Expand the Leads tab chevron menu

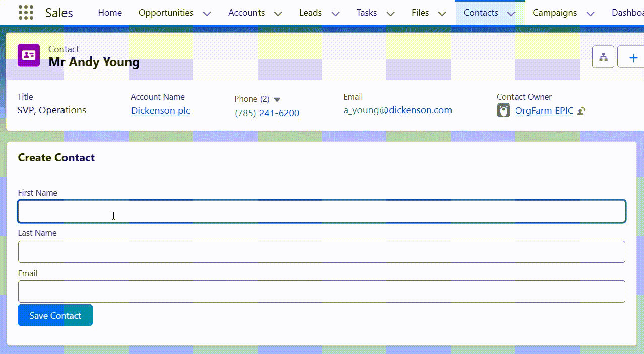click(x=335, y=14)
